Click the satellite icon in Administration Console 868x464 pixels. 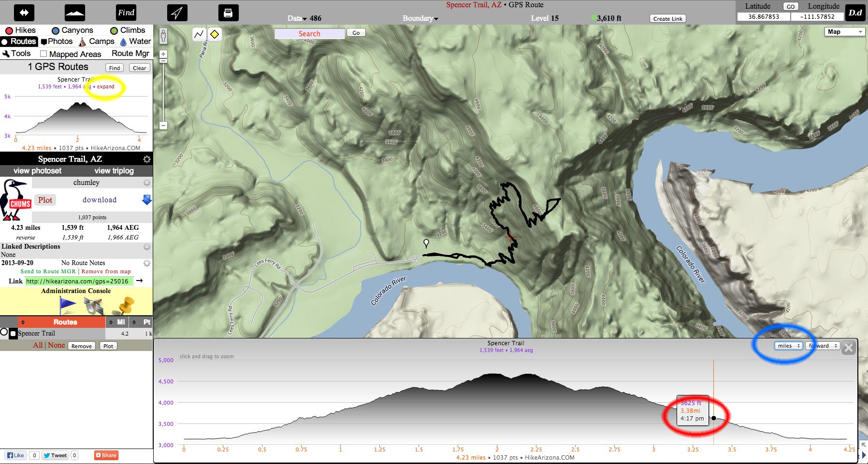pos(93,305)
